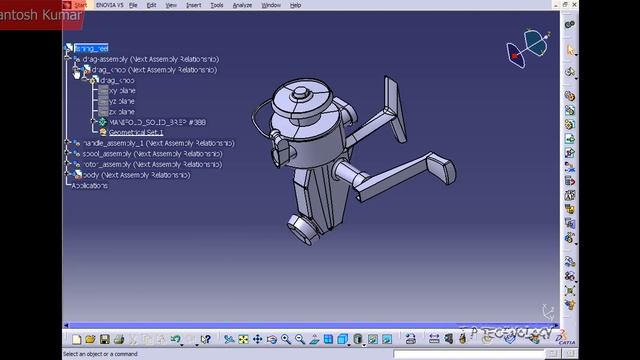Click the Explode icon near right toolbar bottom
The image size is (640, 360).
570,291
